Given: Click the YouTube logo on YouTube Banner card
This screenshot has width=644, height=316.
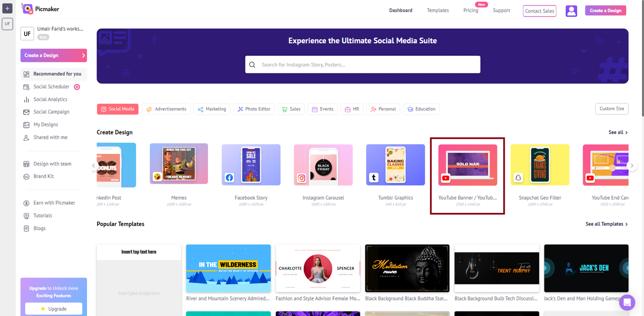Looking at the screenshot, I should coord(446,178).
